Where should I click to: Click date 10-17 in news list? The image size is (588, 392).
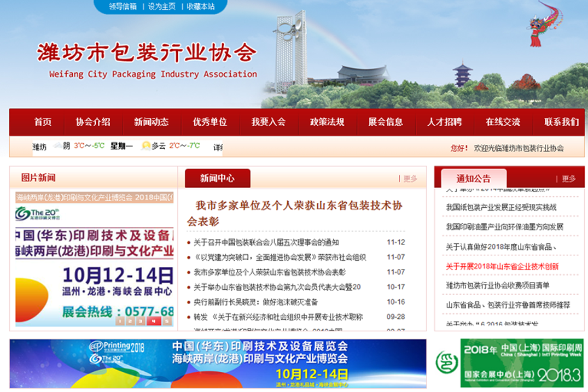click(396, 287)
